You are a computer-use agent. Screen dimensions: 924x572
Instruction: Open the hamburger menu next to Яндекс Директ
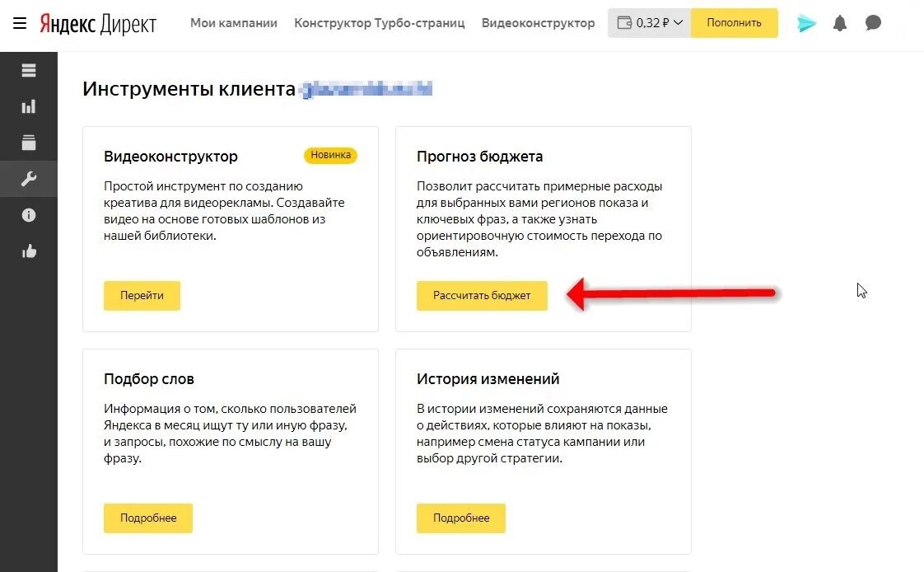click(20, 23)
